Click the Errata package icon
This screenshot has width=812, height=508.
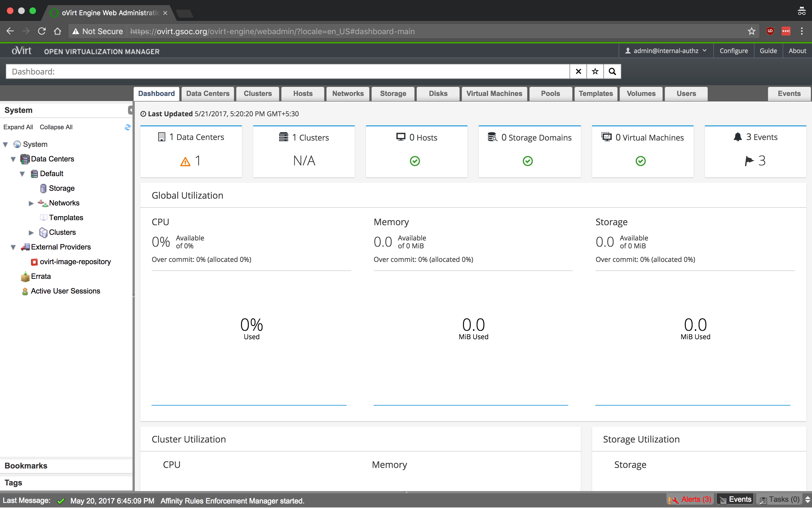coord(25,277)
